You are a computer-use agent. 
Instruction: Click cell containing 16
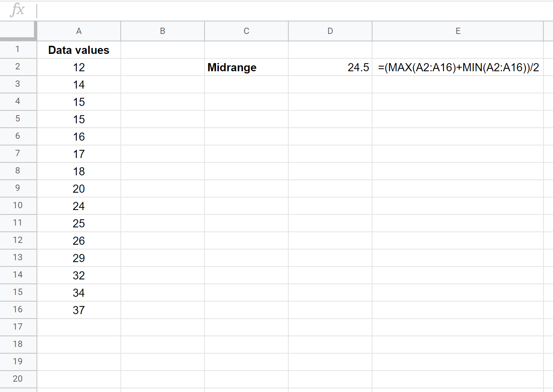tap(79, 137)
